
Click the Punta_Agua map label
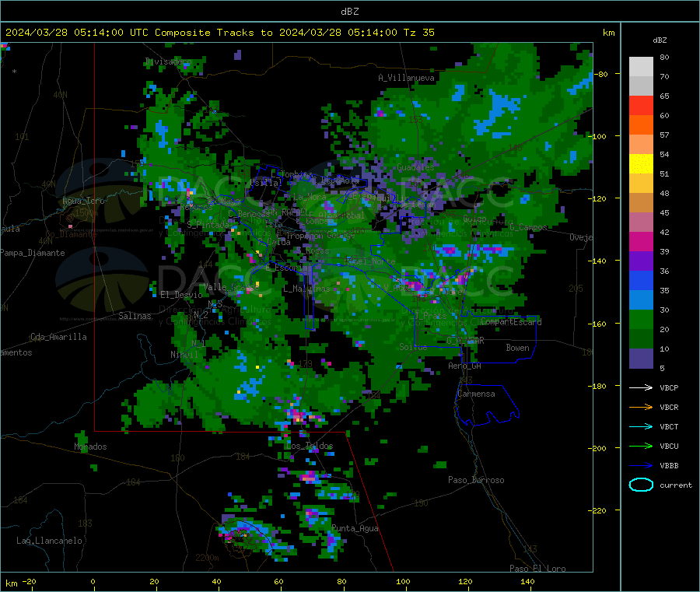click(355, 529)
